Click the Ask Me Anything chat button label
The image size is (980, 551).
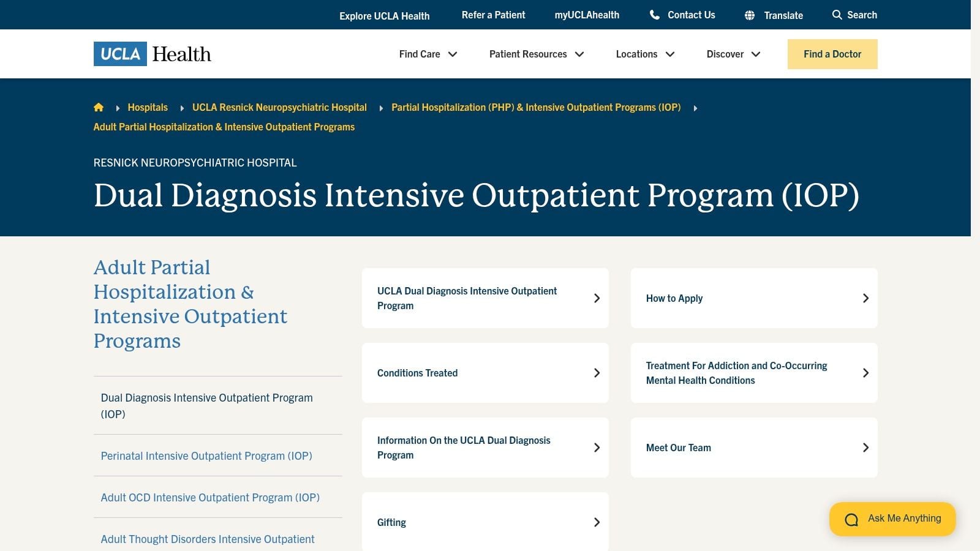pyautogui.click(x=905, y=518)
